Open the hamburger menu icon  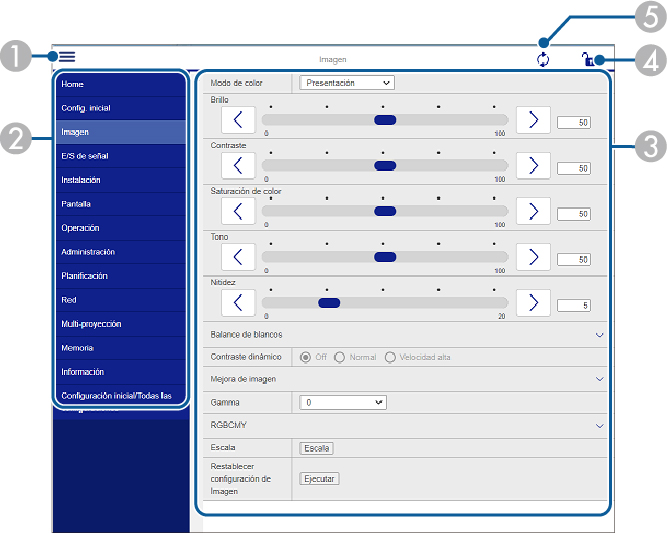click(67, 58)
